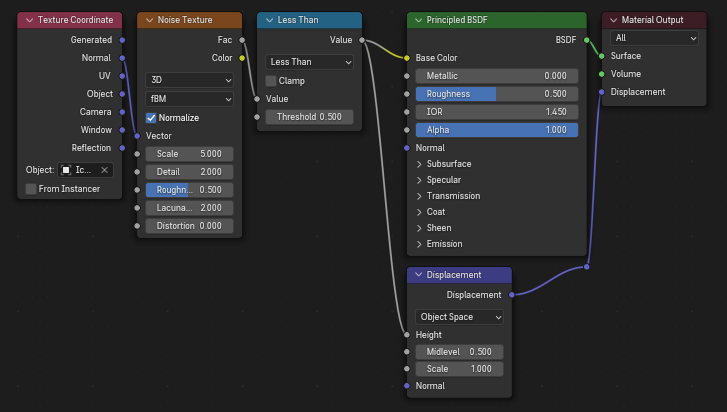Expand the Emission panel

(419, 244)
